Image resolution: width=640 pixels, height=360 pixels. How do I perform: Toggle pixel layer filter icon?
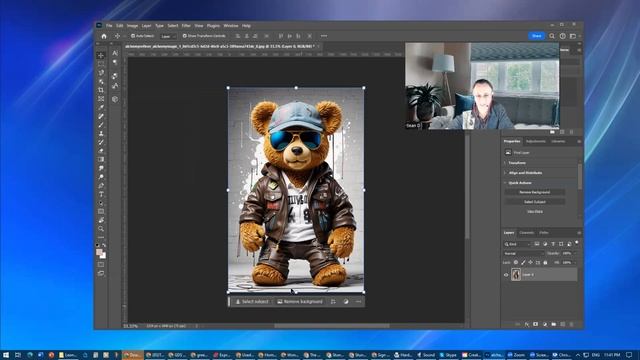coord(537,244)
